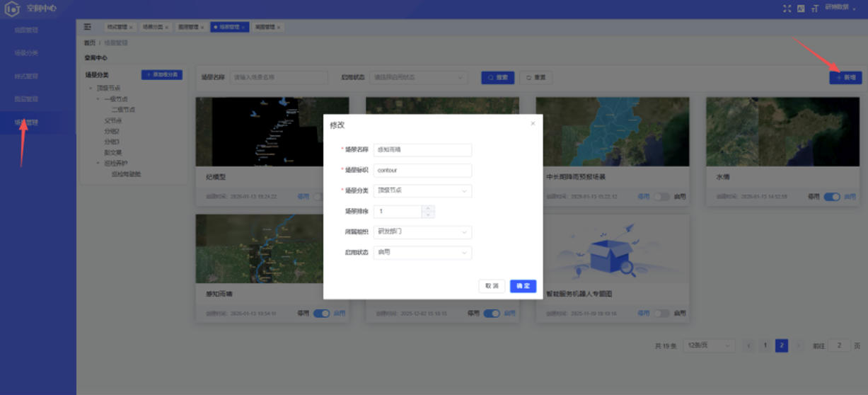Toggle the enable switch on 感知雨情 card

[321, 314]
